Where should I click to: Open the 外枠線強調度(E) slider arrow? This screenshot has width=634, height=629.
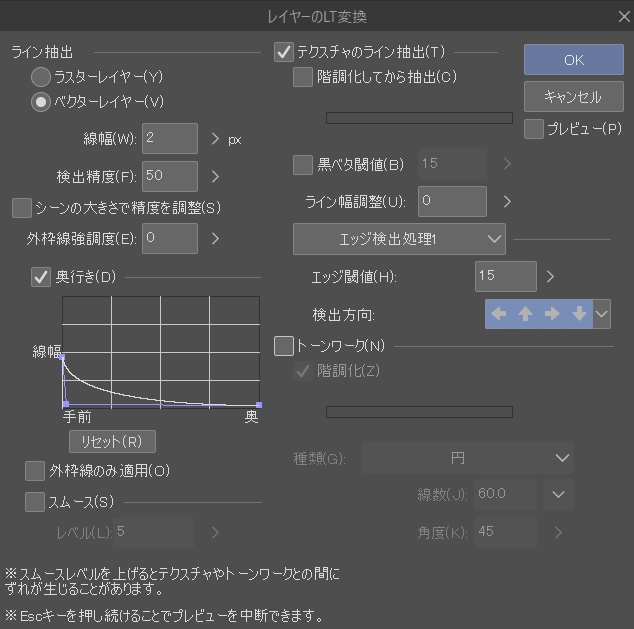point(215,239)
